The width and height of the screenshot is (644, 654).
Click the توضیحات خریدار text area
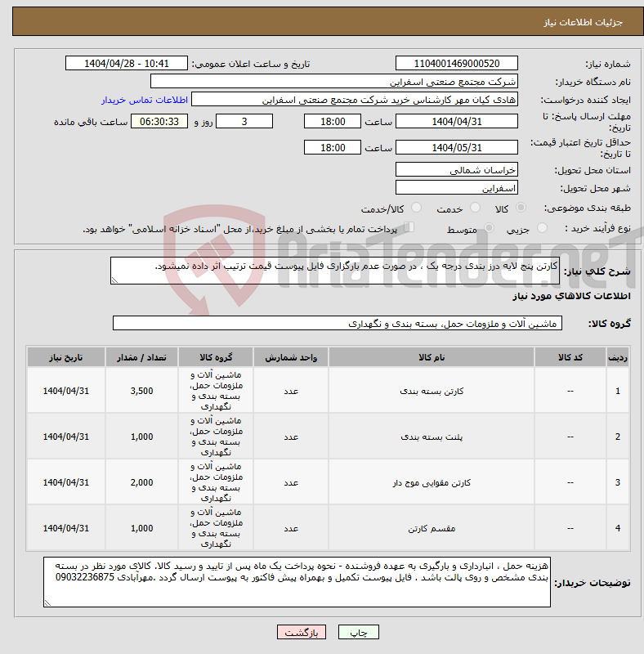(x=297, y=582)
